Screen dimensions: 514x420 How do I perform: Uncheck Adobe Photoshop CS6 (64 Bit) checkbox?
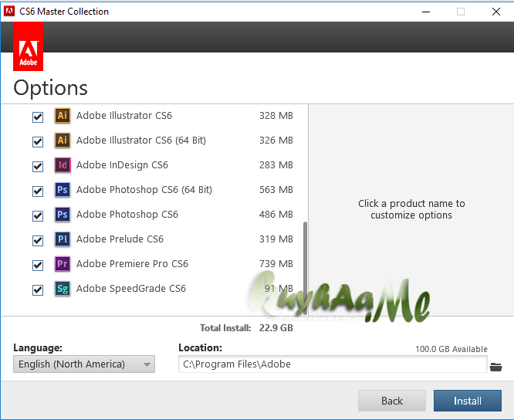pyautogui.click(x=38, y=191)
